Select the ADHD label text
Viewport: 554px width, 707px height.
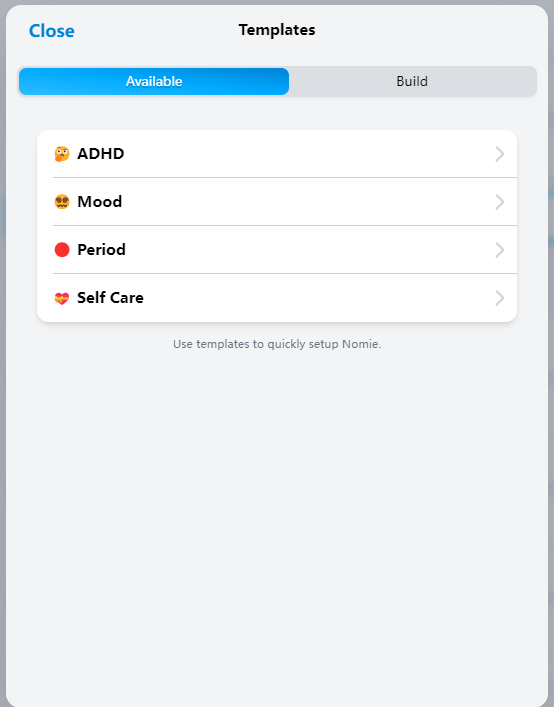(x=101, y=154)
